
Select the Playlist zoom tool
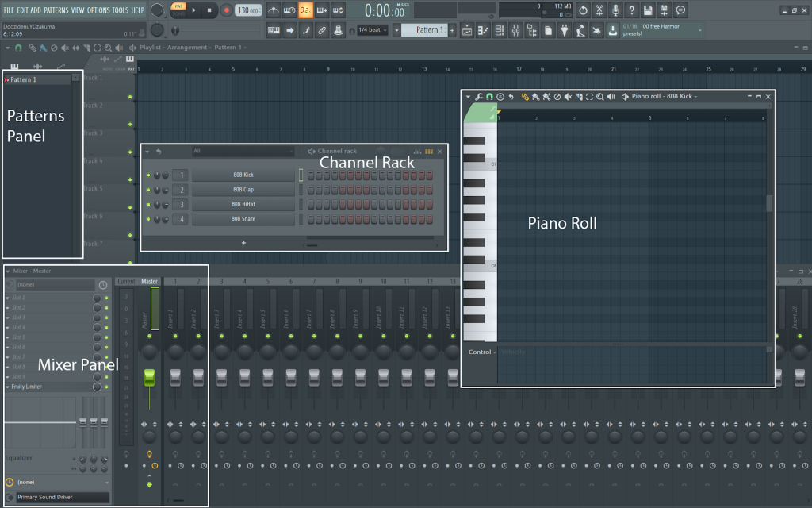click(108, 48)
